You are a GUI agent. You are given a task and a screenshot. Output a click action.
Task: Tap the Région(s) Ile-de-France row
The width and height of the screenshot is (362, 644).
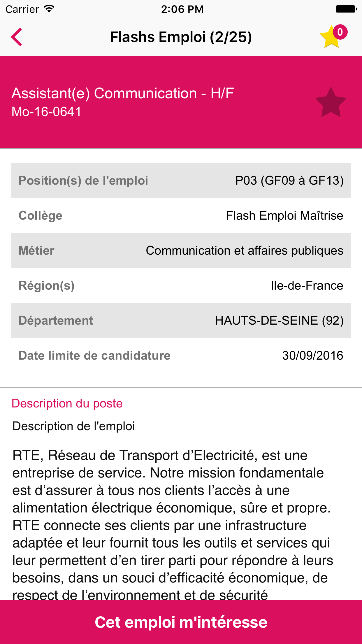[181, 285]
